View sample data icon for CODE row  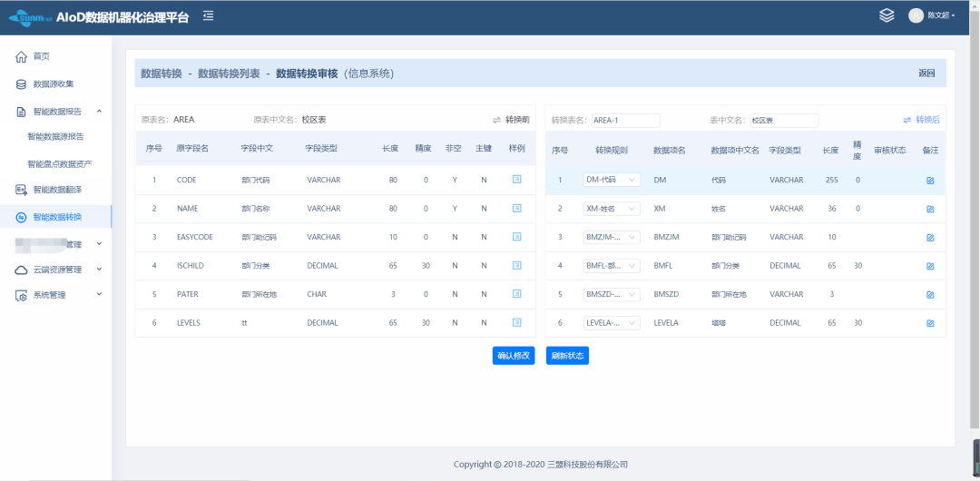point(517,180)
